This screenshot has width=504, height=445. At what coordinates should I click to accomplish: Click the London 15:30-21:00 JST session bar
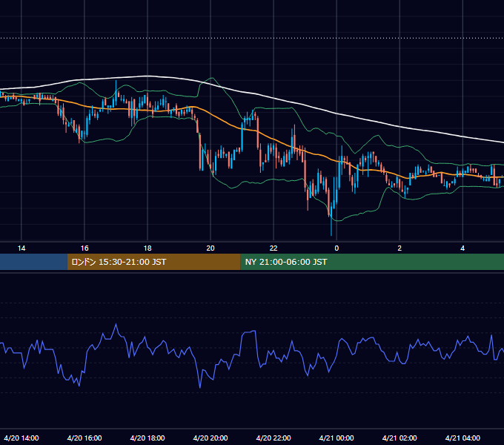coord(153,262)
